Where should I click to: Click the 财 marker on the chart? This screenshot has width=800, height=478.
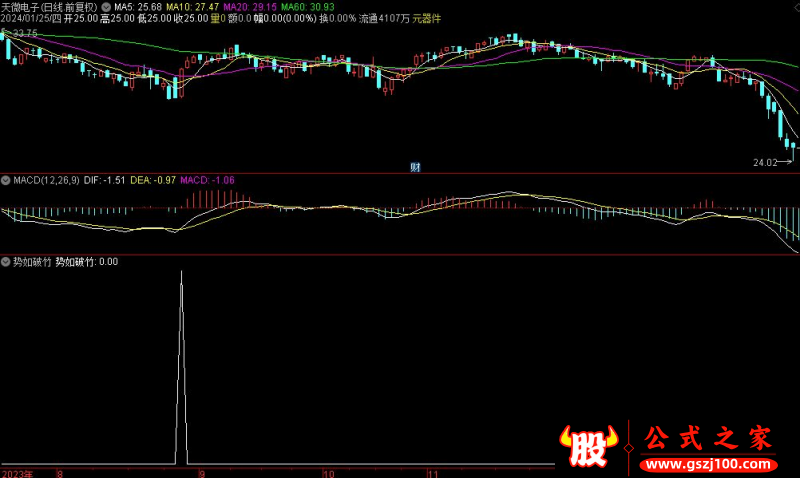coord(415,167)
